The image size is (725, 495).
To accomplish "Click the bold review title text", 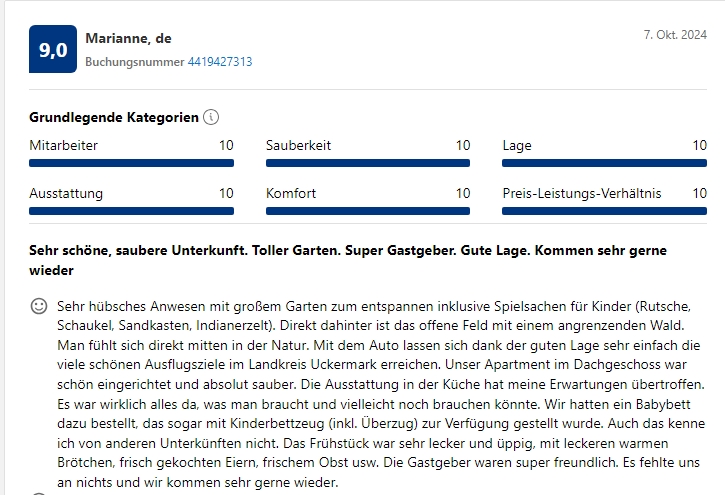I will [348, 260].
